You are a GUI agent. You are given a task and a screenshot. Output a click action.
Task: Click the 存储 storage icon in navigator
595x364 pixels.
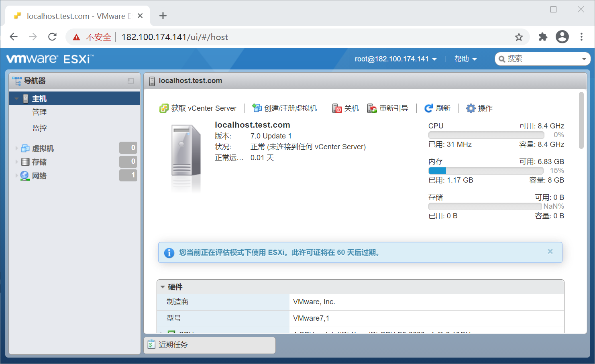point(24,162)
